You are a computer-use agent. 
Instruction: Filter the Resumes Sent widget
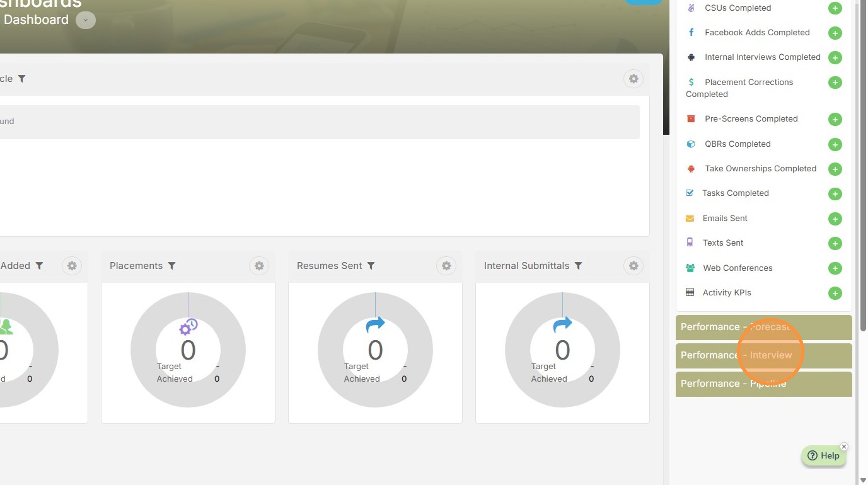click(371, 266)
